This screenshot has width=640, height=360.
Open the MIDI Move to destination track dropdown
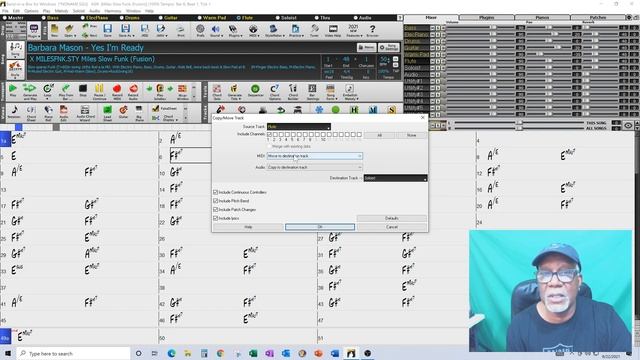click(315, 156)
